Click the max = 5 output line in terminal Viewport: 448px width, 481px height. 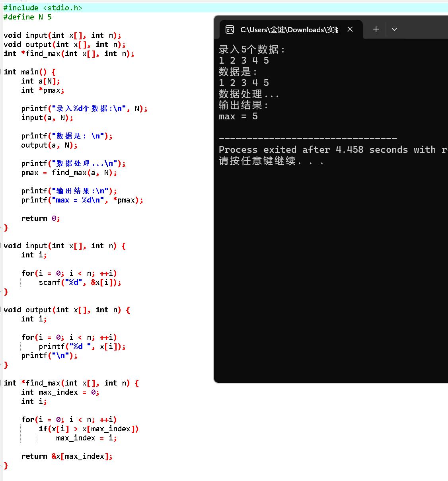click(238, 116)
